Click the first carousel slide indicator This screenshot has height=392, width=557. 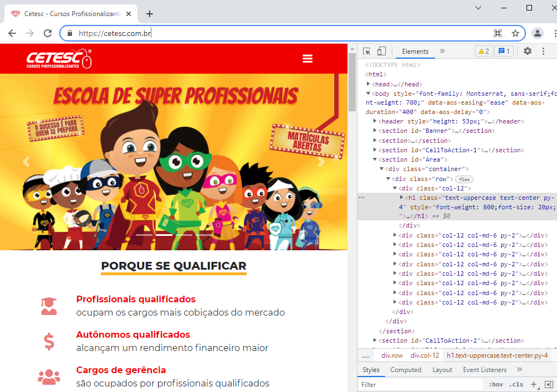coord(144,235)
